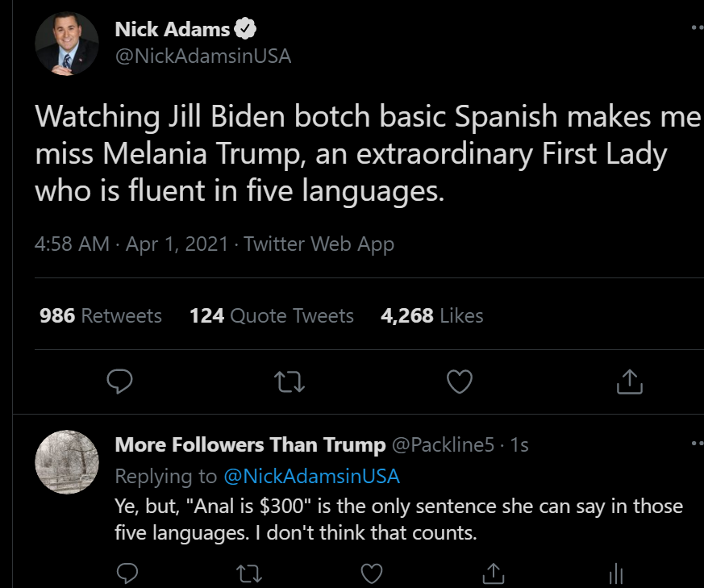Image resolution: width=704 pixels, height=588 pixels.
Task: Like the main tweet with heart icon
Action: pyautogui.click(x=459, y=382)
